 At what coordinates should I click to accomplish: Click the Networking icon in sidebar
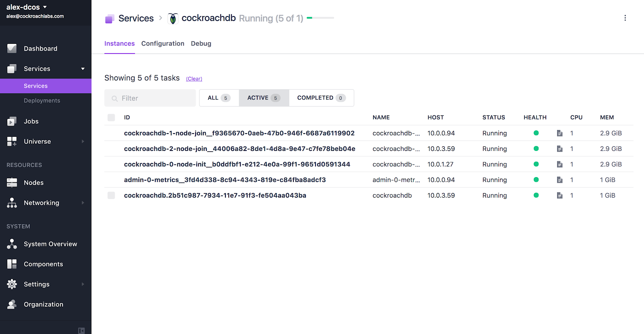pos(12,203)
